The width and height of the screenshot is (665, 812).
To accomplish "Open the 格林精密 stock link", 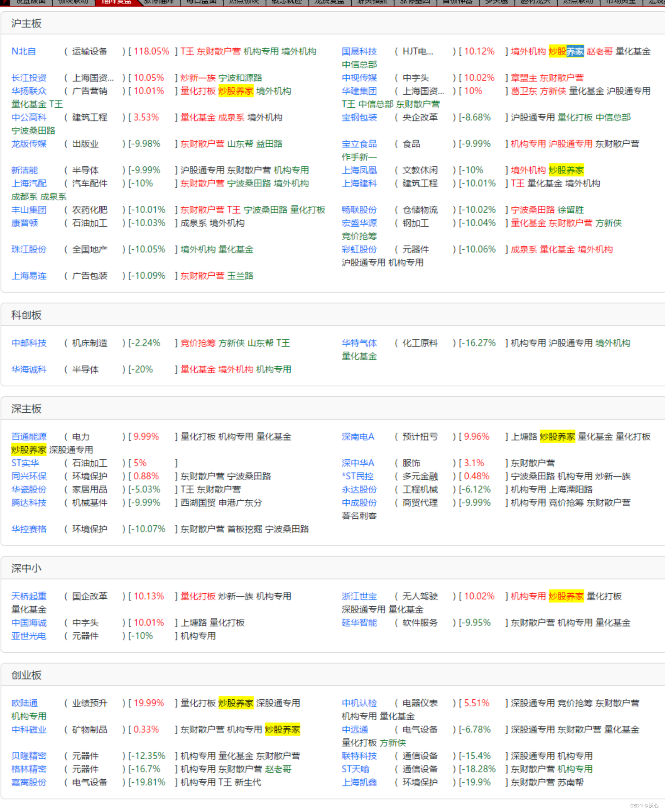I will point(29,769).
